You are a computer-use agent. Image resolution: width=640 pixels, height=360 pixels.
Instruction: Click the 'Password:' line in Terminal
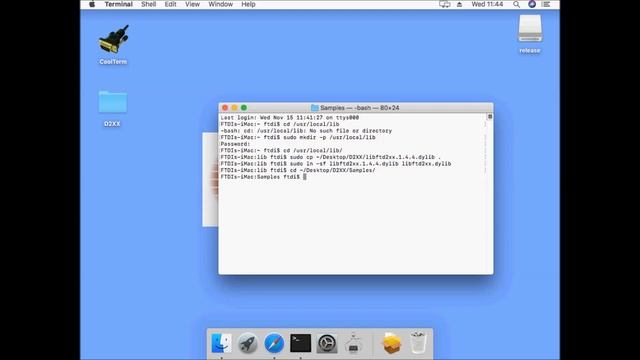tap(236, 144)
